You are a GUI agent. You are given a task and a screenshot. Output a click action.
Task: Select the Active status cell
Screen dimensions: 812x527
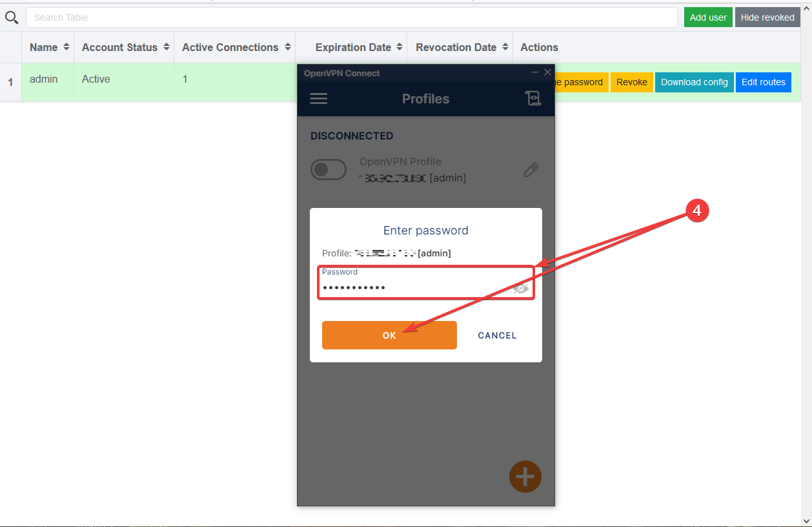[x=124, y=82]
